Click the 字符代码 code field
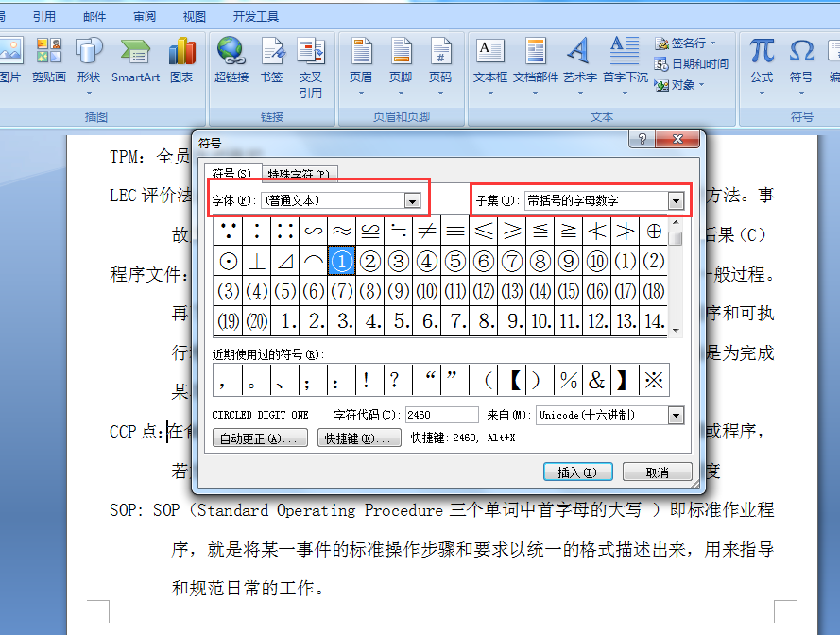The height and width of the screenshot is (635, 840). coord(441,415)
